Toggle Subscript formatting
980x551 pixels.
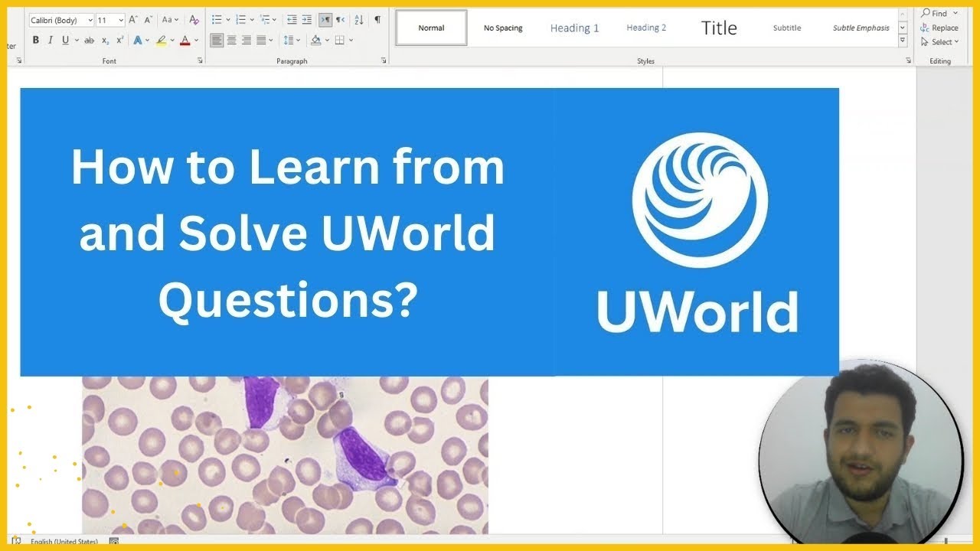pyautogui.click(x=106, y=40)
